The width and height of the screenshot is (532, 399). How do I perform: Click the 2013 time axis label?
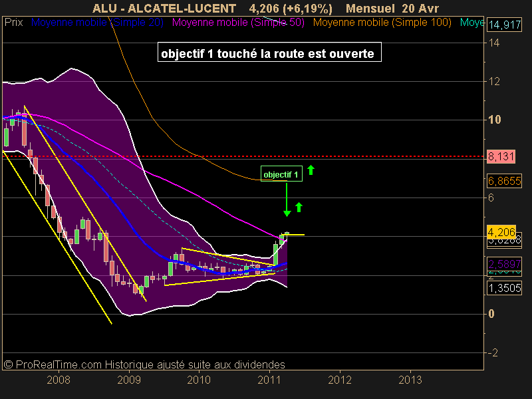coord(410,380)
